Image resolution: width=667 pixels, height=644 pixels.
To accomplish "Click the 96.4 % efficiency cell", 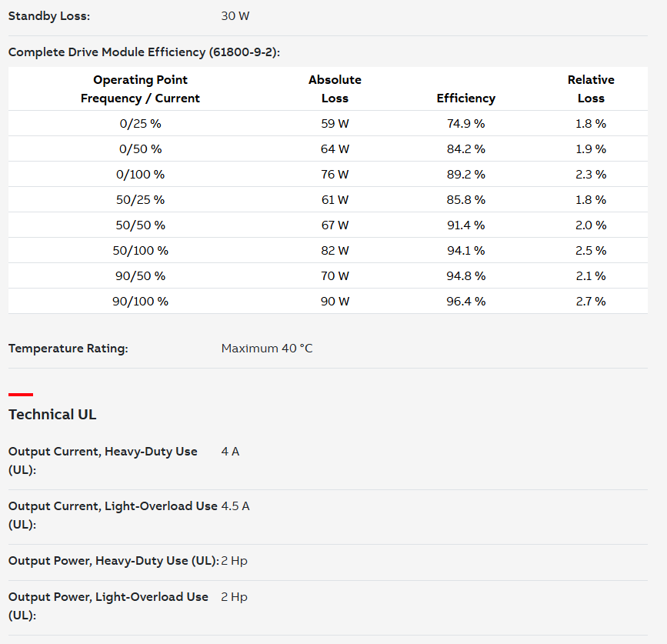I will (x=465, y=301).
